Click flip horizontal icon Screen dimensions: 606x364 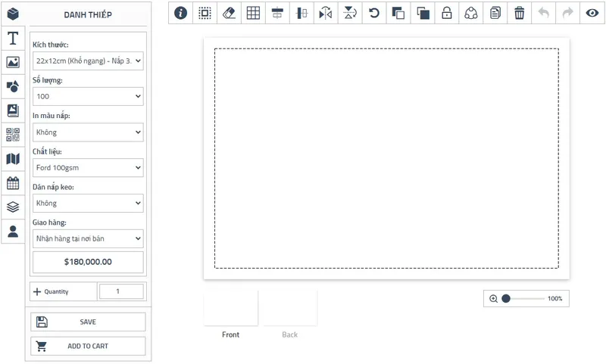(326, 13)
